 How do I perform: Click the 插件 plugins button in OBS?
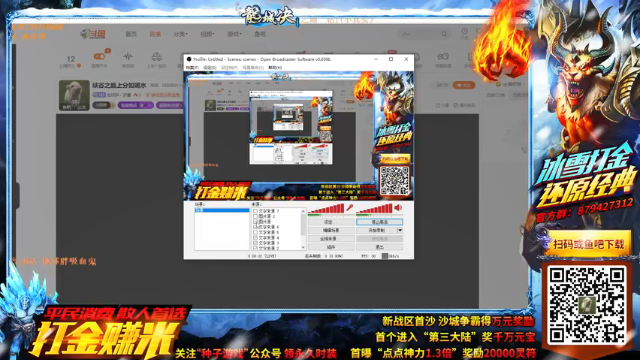tap(331, 247)
